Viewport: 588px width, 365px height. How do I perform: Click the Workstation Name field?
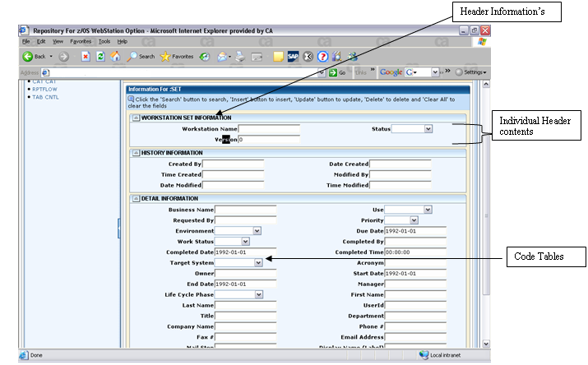pyautogui.click(x=269, y=129)
